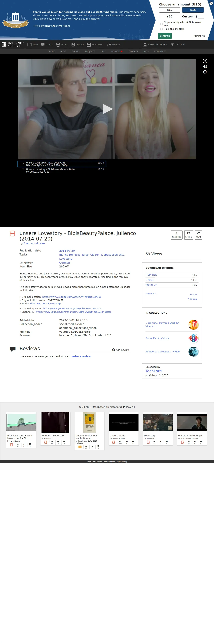Open the 7 Original files link
This screenshot has height=644, width=214.
(192, 299)
